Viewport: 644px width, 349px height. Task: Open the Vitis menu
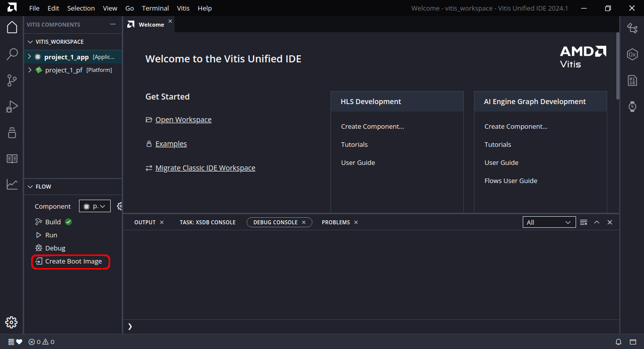click(184, 8)
